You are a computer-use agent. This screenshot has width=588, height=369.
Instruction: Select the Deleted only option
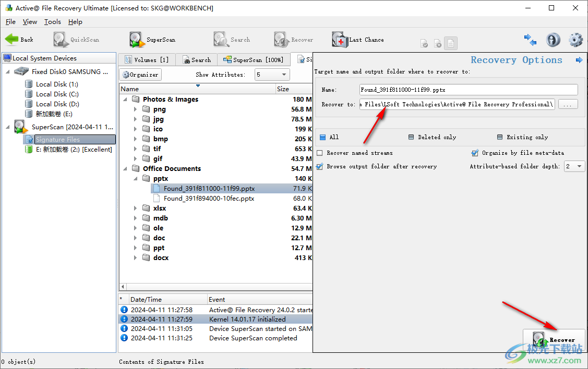click(412, 137)
